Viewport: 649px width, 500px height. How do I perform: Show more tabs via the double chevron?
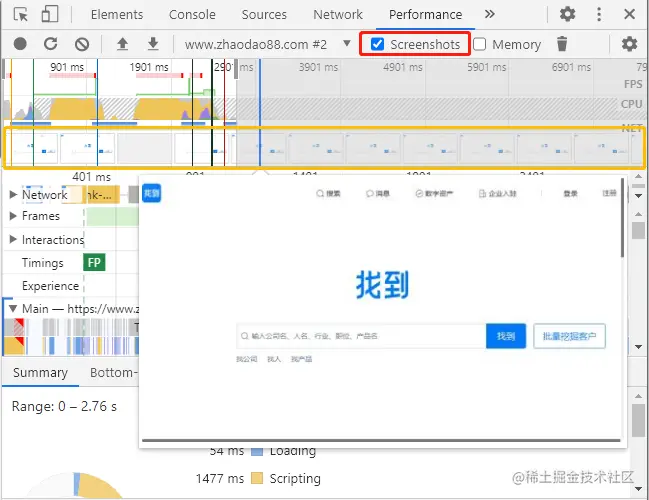click(489, 14)
